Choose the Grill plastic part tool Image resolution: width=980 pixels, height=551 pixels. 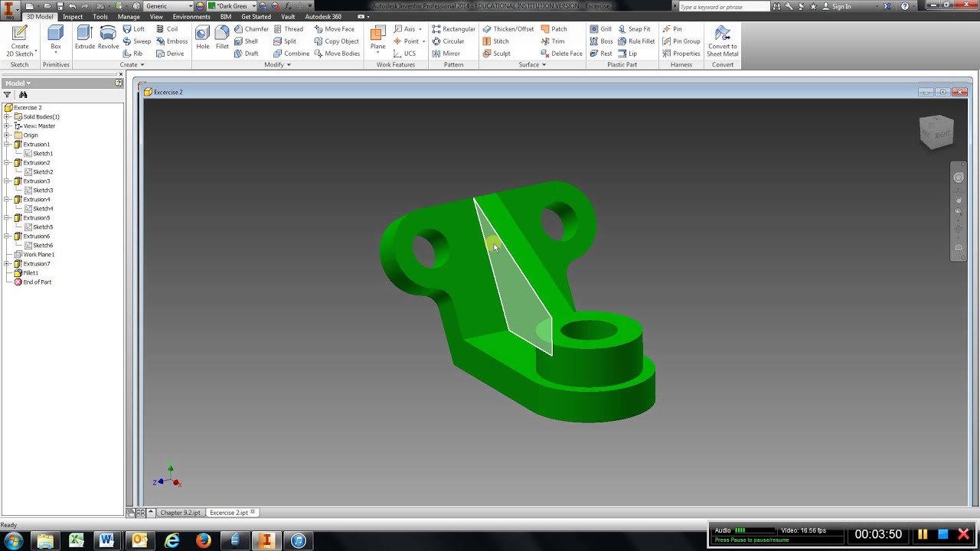(601, 29)
